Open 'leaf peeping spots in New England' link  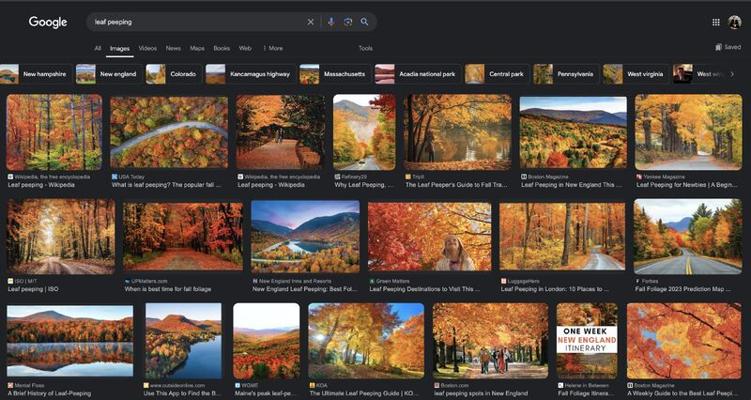481,394
